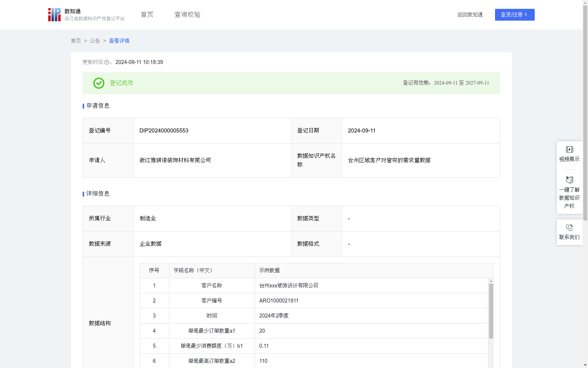
Task: Click the 首页 breadcrumb link
Action: (76, 41)
